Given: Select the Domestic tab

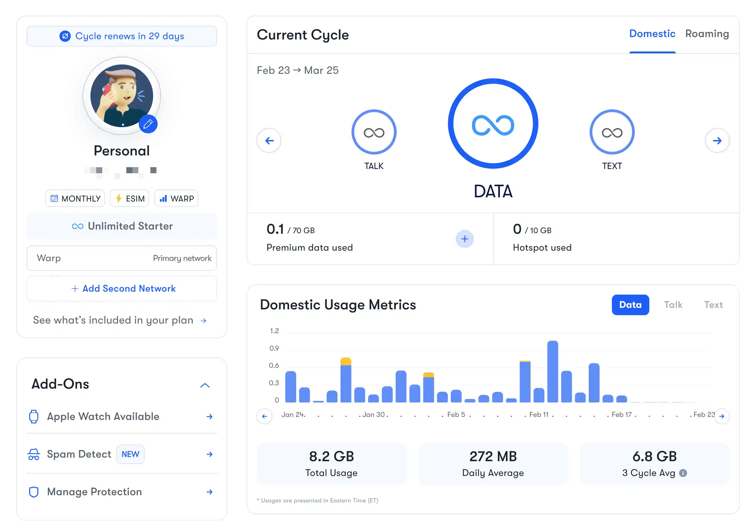Looking at the screenshot, I should point(652,33).
